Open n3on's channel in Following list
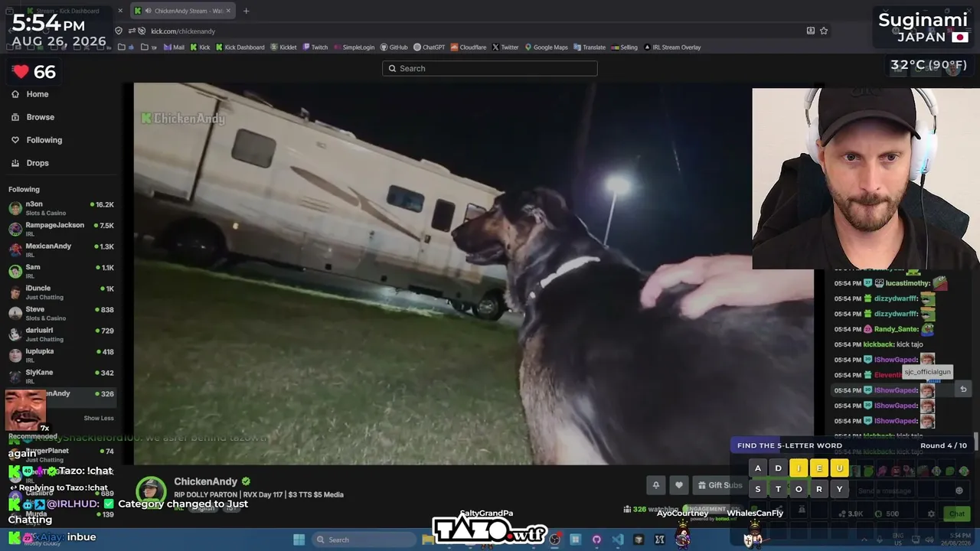980x551 pixels. pos(61,208)
